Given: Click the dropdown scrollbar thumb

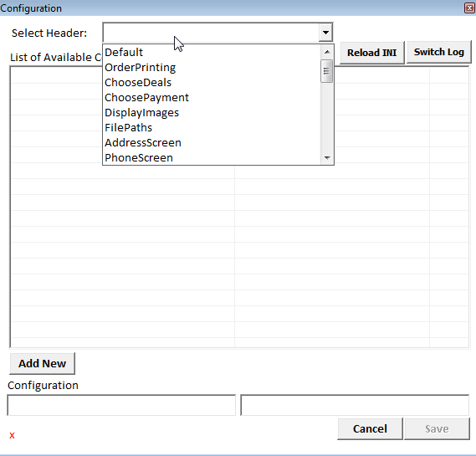Looking at the screenshot, I should 326,71.
